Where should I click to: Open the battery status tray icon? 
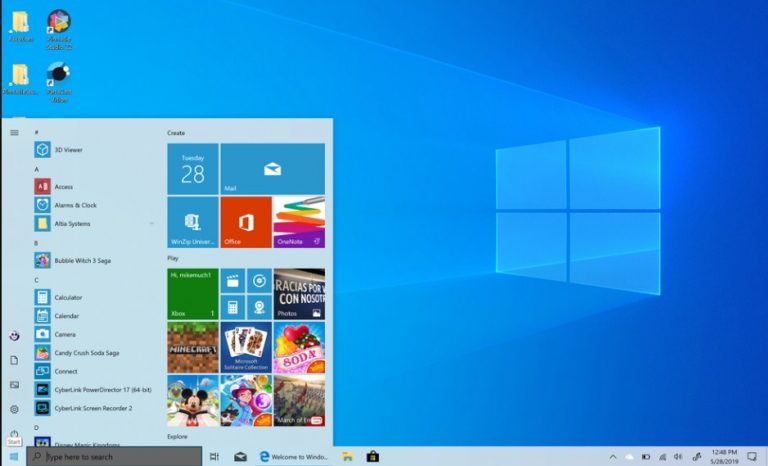646,457
